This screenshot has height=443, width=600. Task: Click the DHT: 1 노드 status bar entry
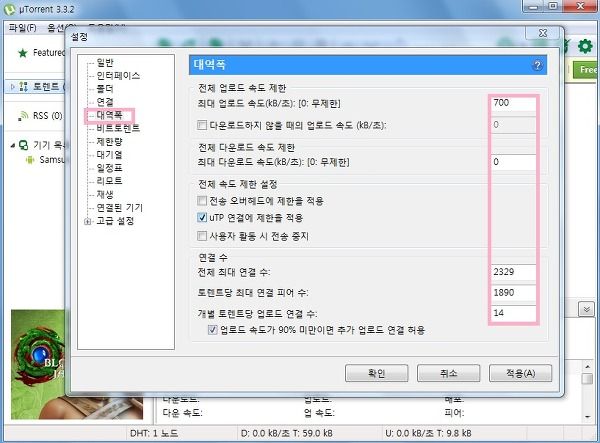pos(154,433)
